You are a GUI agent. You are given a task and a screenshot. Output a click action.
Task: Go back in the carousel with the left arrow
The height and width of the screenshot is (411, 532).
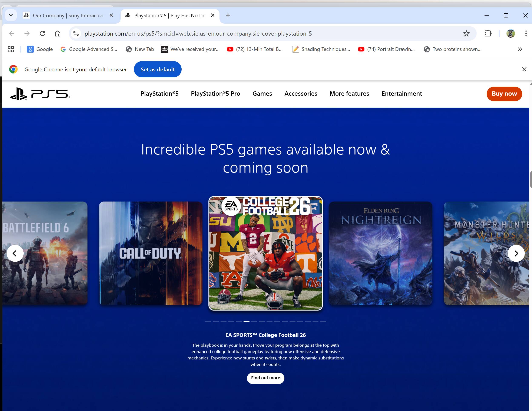[15, 253]
